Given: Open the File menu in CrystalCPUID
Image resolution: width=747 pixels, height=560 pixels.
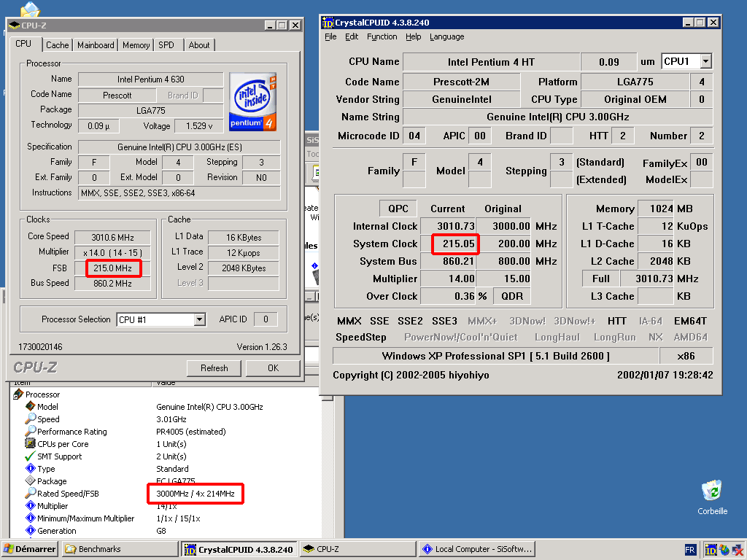Looking at the screenshot, I should pos(330,36).
